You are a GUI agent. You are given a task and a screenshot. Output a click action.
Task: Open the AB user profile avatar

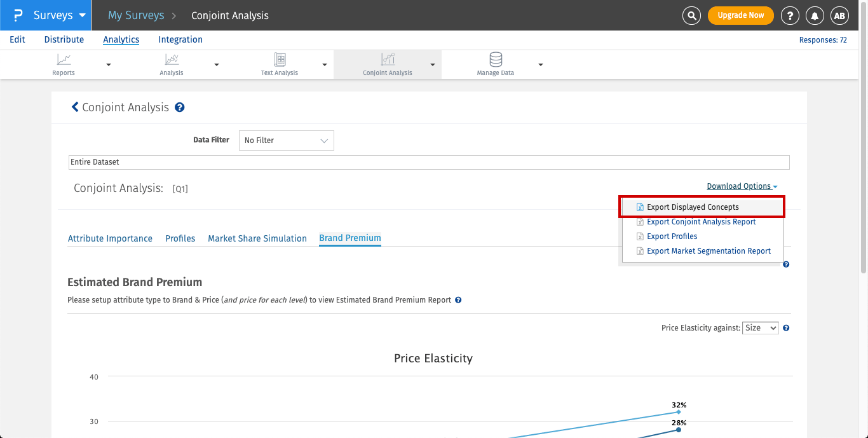840,15
